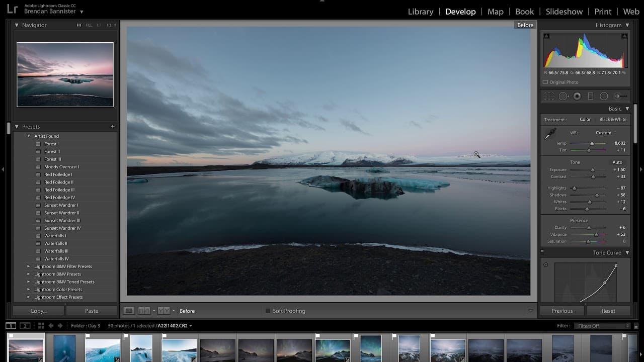
Task: Open the Slideshow module
Action: [x=564, y=11]
